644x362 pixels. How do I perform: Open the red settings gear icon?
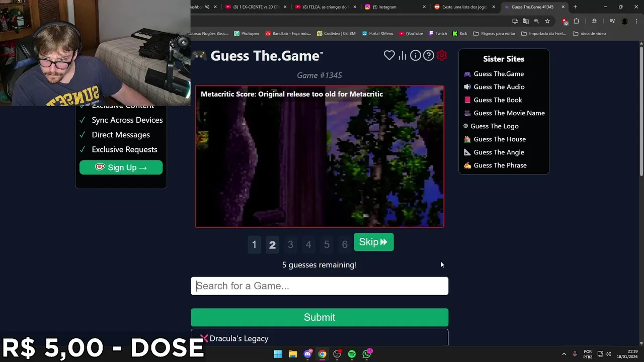tap(441, 55)
